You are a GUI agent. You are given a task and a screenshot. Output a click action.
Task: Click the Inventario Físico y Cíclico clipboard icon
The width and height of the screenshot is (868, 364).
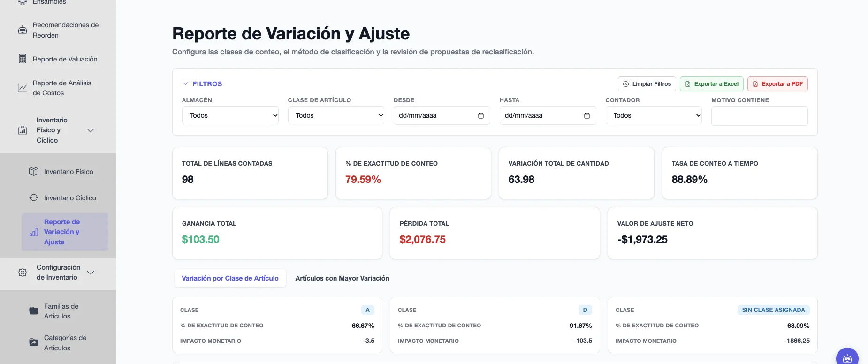23,130
